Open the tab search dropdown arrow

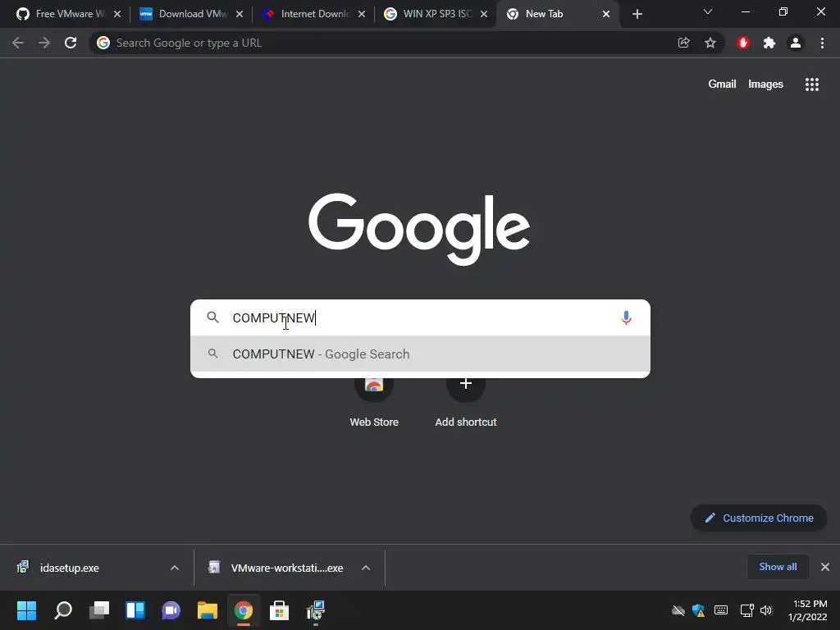708,11
